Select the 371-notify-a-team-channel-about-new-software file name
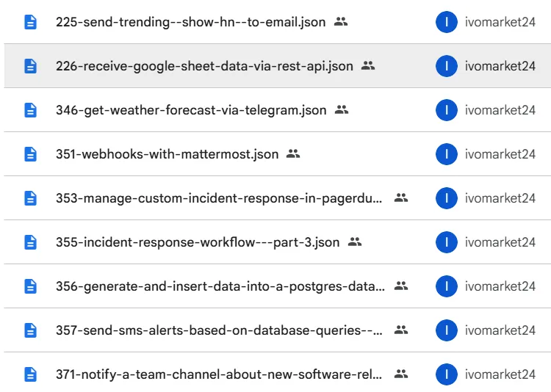Viewport: 551px width, 392px height. click(220, 374)
